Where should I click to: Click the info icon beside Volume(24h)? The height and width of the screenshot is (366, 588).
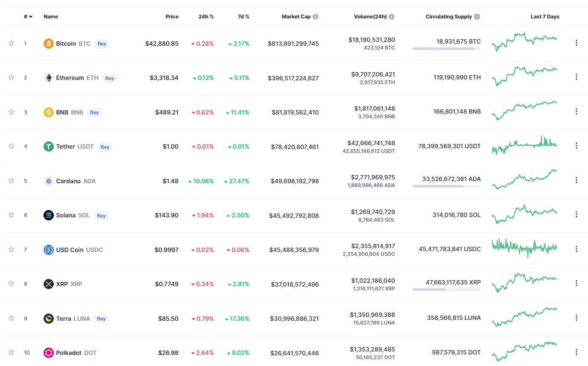pos(392,17)
